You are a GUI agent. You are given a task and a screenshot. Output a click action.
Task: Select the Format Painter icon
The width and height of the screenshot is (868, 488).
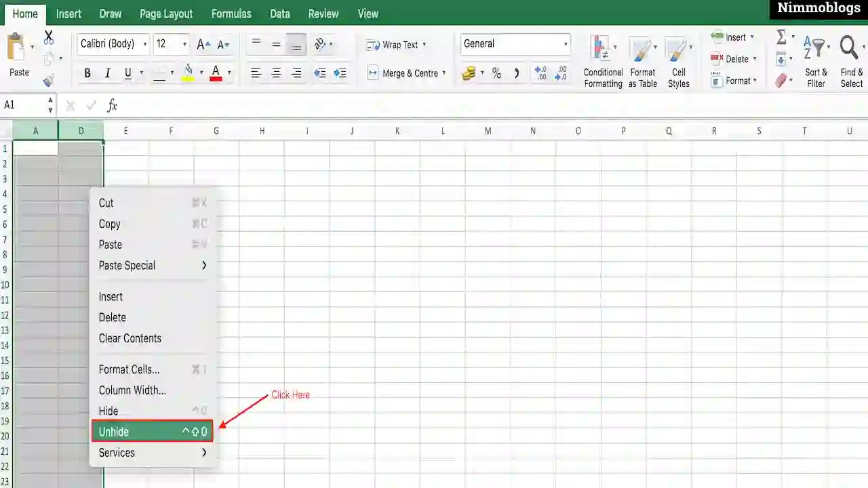point(50,80)
